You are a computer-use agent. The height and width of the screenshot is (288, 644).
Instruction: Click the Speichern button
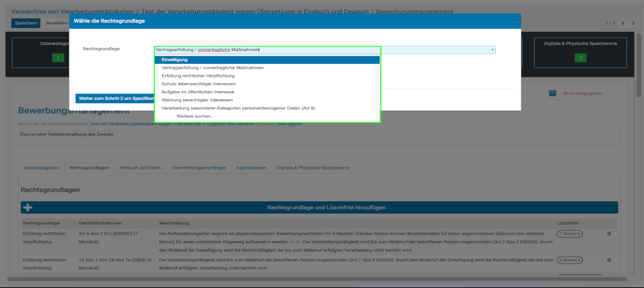coord(26,23)
